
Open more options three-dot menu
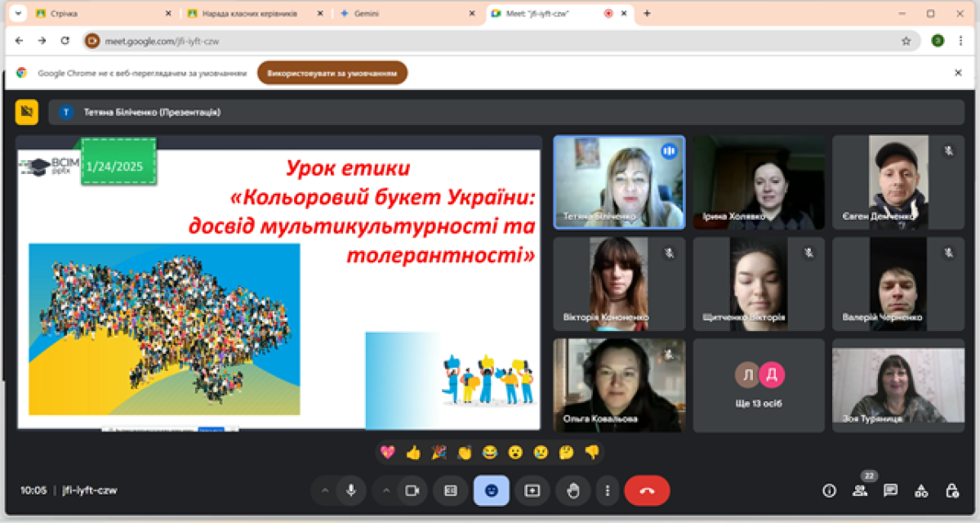point(607,490)
